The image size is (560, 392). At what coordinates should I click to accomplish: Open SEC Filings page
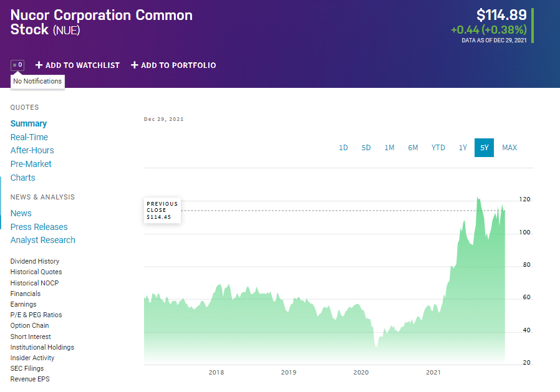(27, 368)
